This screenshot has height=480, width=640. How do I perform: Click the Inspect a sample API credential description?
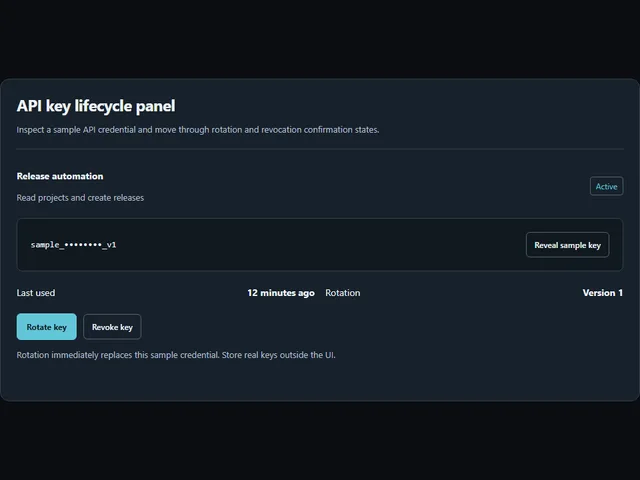[x=198, y=129]
